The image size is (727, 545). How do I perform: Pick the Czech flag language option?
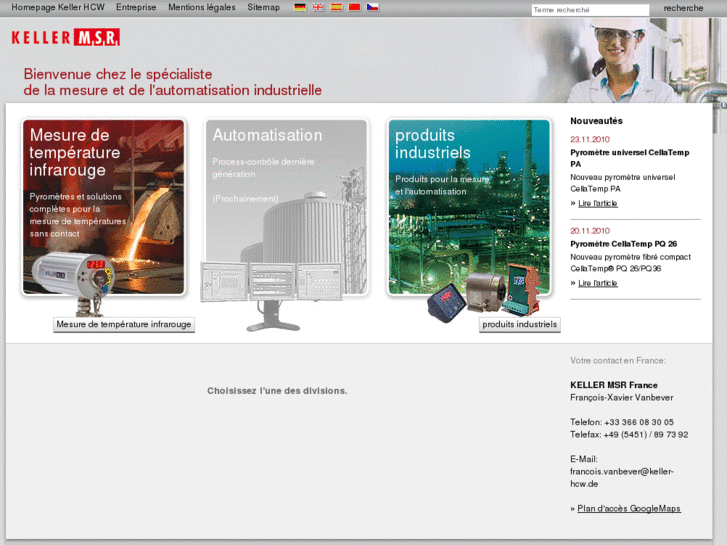coord(372,7)
